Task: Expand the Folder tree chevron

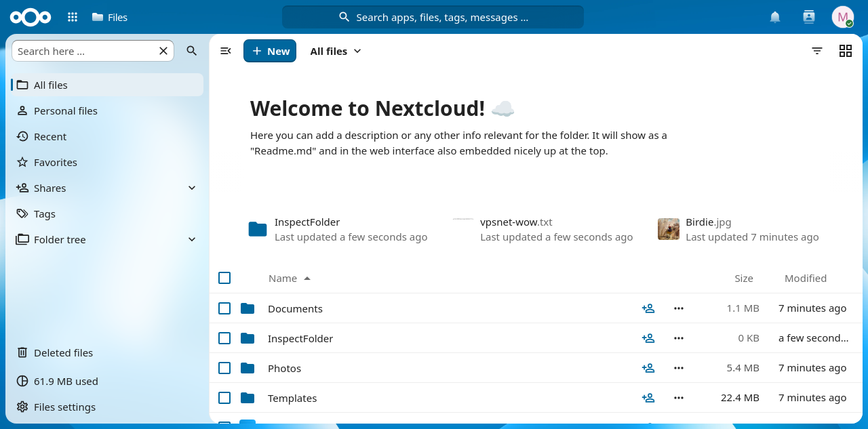Action: [192, 239]
